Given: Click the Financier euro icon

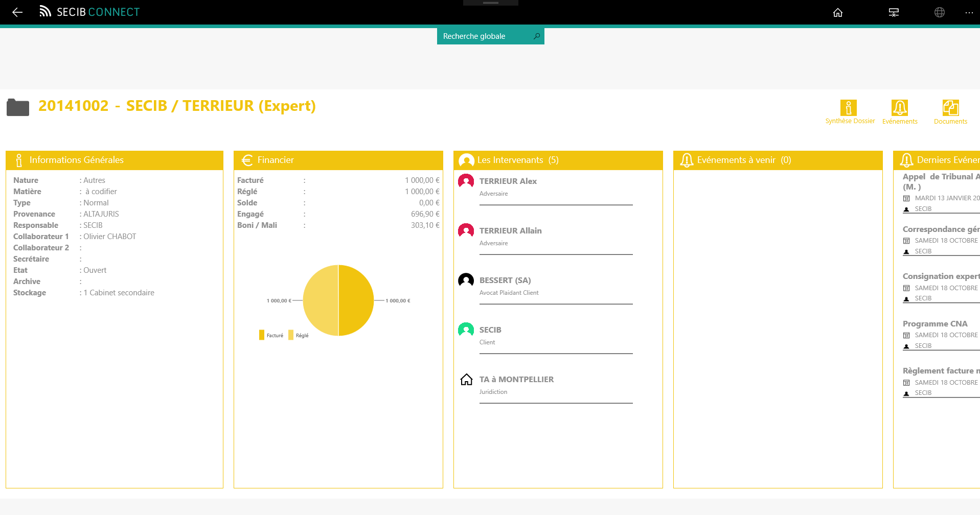Looking at the screenshot, I should 247,160.
